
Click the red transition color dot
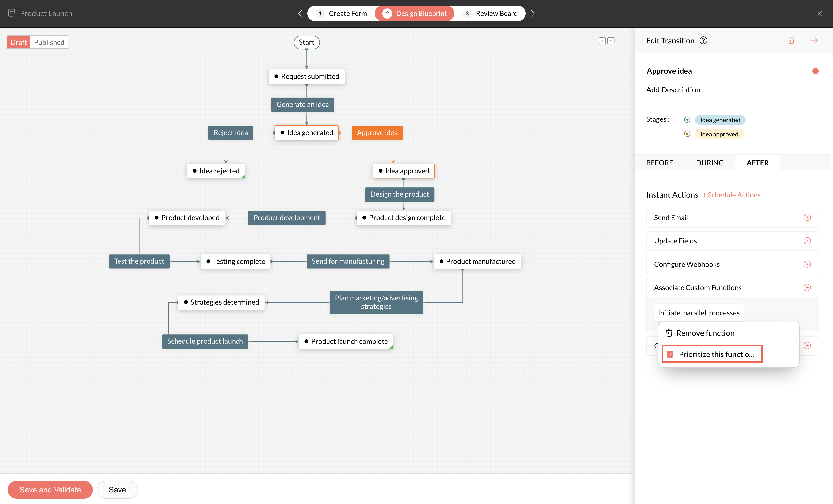(x=815, y=71)
